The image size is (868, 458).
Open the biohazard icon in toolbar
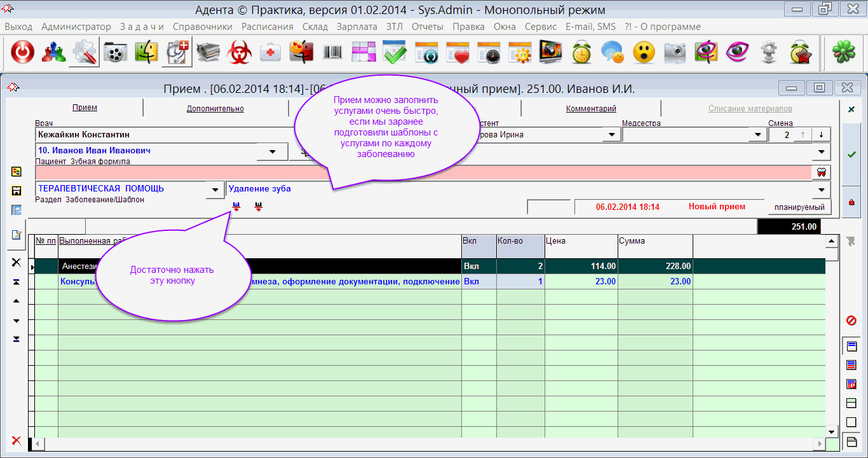point(240,53)
